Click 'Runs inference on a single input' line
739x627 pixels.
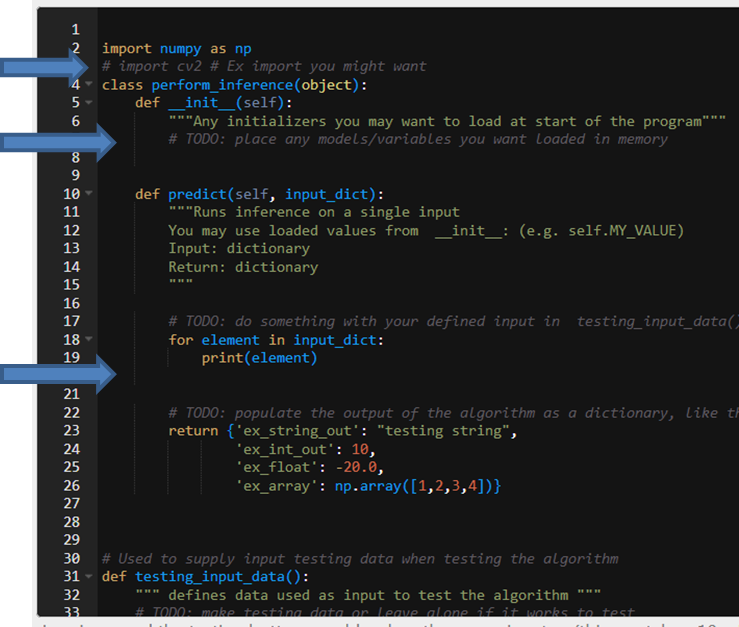[x=314, y=212]
